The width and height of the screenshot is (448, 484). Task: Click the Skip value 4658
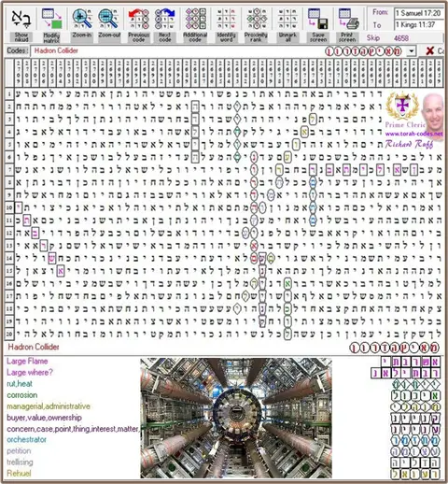401,38
